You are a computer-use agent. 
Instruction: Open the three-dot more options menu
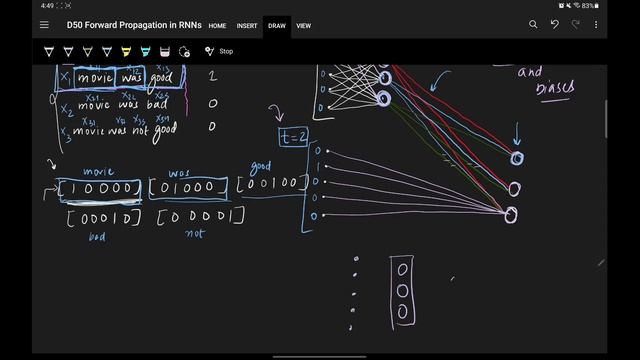coord(596,25)
